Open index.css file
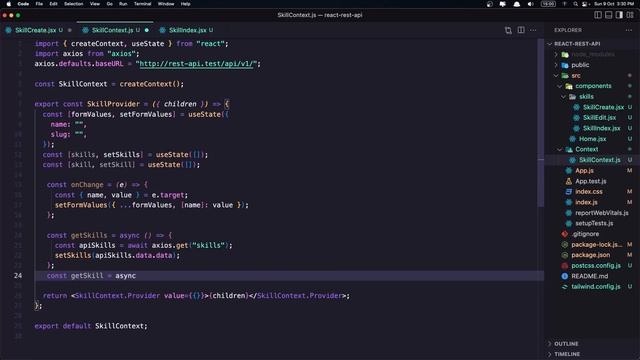Screen dimensions: 640x360 [589, 191]
